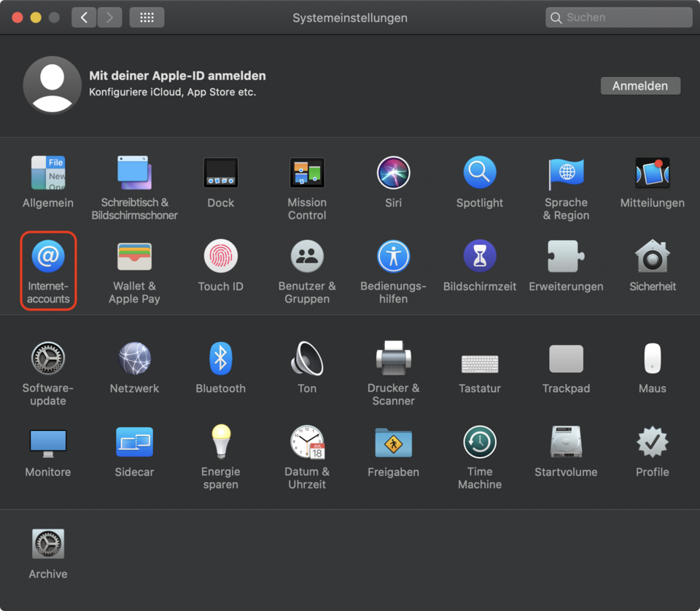Click the Apple-ID user avatar

click(x=52, y=85)
